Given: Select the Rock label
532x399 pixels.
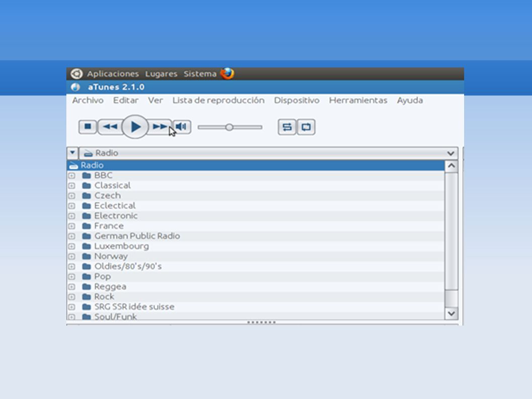Looking at the screenshot, I should coord(104,297).
